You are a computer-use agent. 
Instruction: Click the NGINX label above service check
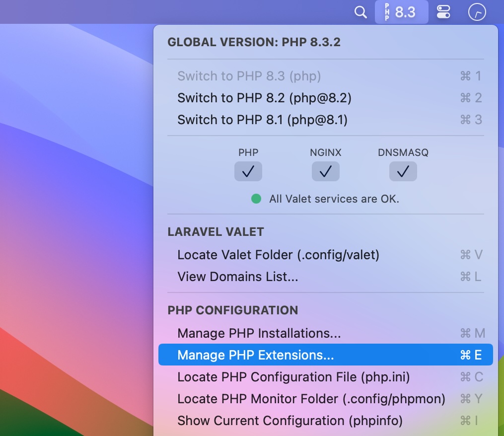point(326,152)
